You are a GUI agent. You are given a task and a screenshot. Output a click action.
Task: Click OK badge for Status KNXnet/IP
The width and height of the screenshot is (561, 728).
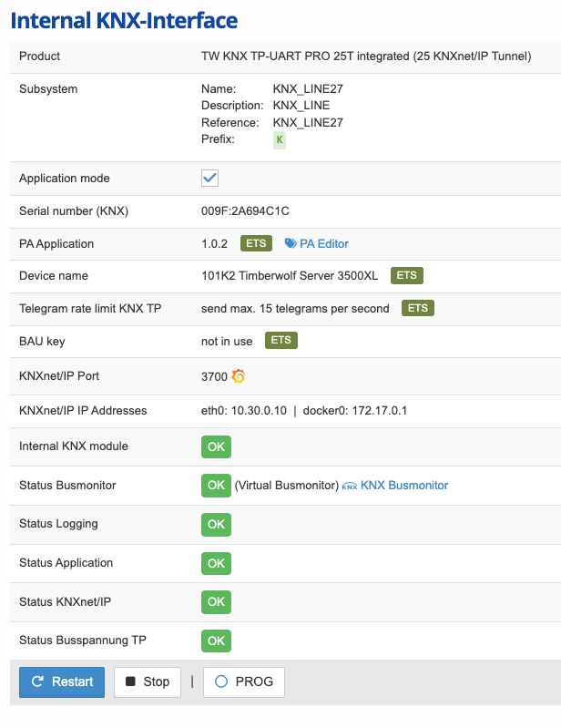216,601
